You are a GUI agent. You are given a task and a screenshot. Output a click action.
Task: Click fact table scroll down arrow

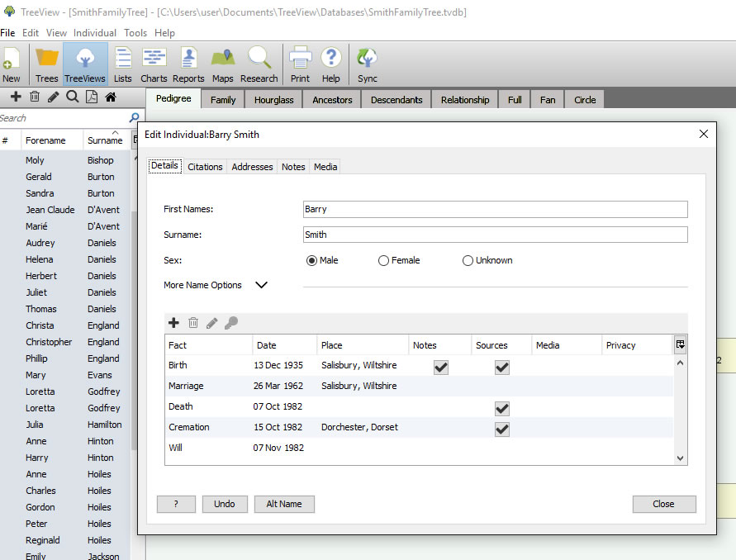click(x=680, y=458)
